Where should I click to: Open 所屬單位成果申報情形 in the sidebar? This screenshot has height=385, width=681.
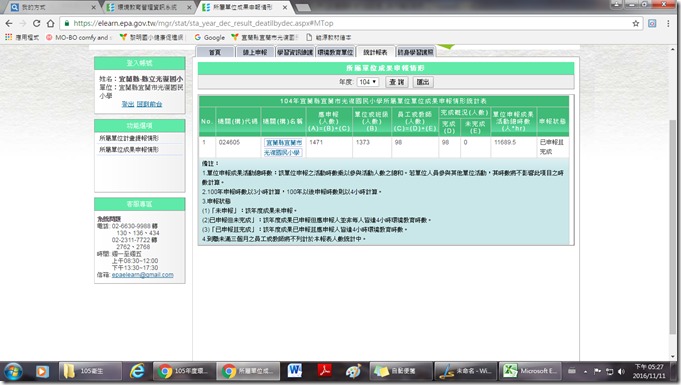(x=129, y=149)
